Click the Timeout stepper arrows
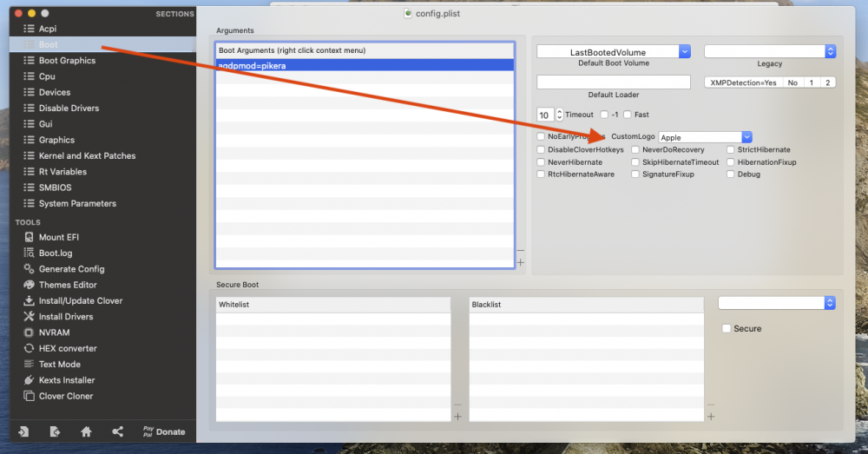Screen dimensions: 868x454 [560, 115]
